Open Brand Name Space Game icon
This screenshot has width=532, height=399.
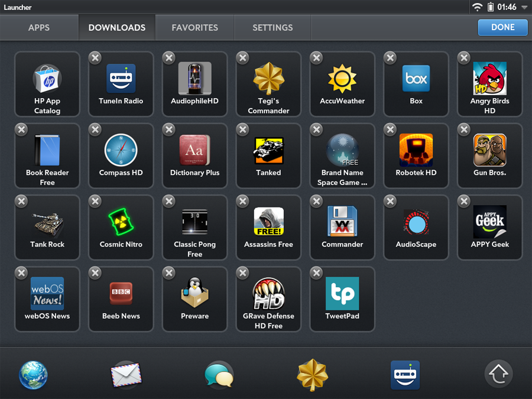[x=342, y=155]
